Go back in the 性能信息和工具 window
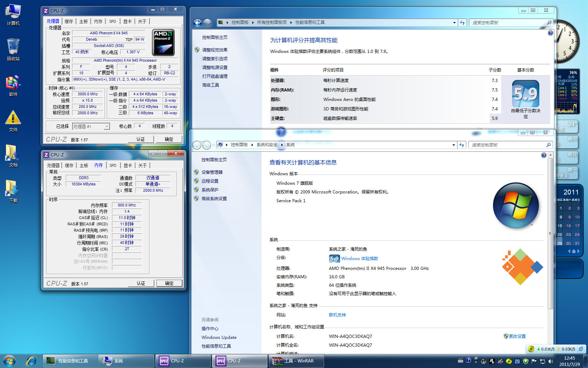Screen dimensions: 588x368 tap(198, 23)
